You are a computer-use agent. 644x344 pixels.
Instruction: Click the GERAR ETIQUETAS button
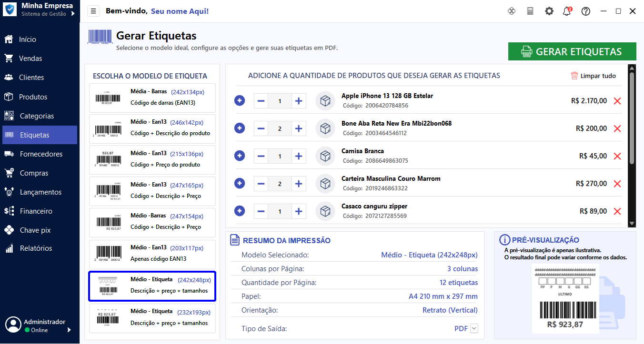pyautogui.click(x=572, y=51)
